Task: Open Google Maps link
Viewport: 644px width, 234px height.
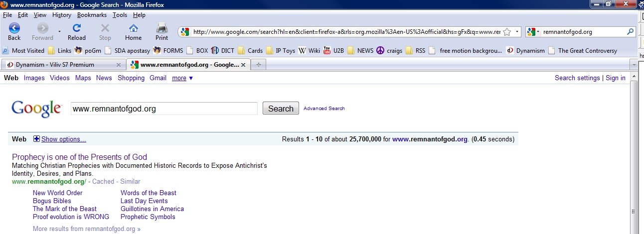Action: pos(83,78)
